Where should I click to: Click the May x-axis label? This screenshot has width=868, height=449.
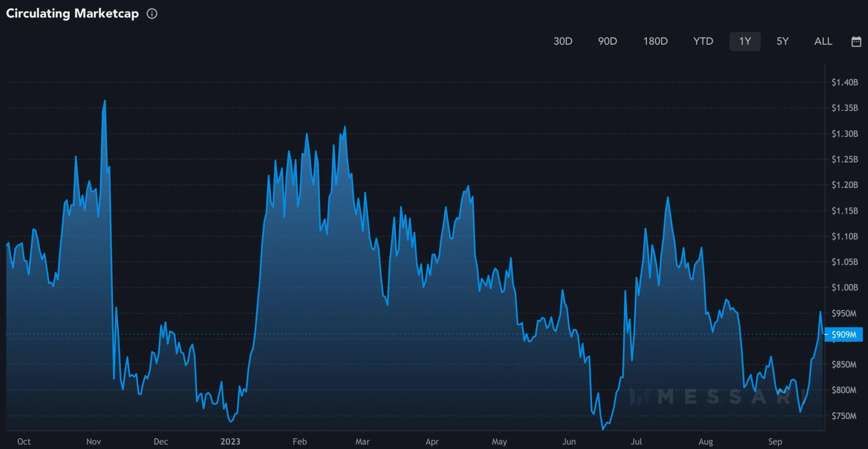pos(499,442)
